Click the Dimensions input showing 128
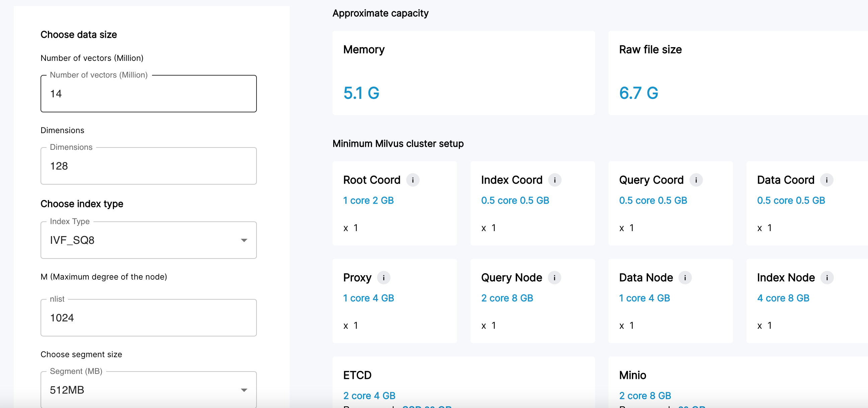The image size is (868, 408). tap(148, 166)
